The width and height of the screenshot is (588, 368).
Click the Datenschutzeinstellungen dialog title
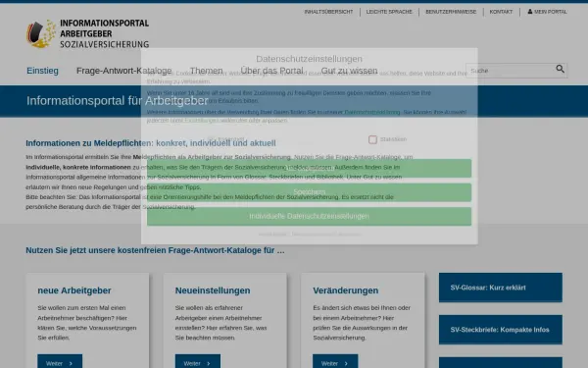pyautogui.click(x=309, y=59)
